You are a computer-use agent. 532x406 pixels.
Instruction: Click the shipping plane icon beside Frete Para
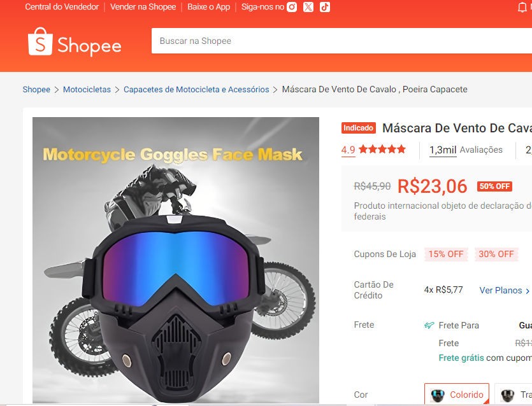(x=429, y=325)
